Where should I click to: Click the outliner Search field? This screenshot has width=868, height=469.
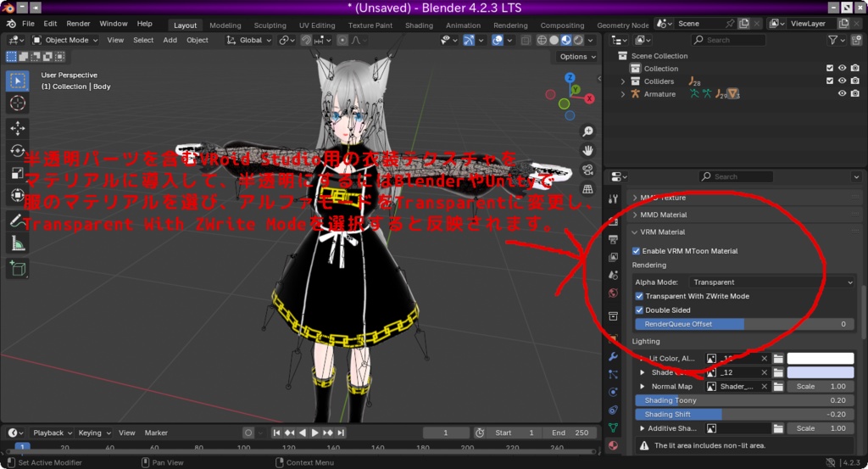(728, 40)
